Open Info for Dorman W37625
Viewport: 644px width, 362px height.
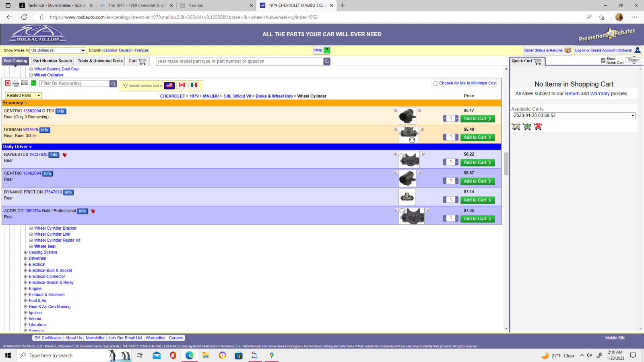(45, 130)
